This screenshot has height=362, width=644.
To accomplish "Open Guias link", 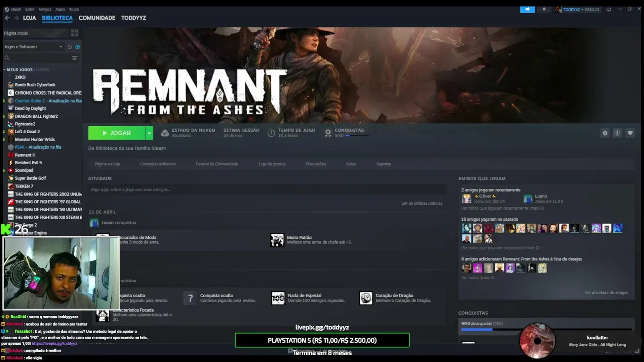I will point(351,164).
